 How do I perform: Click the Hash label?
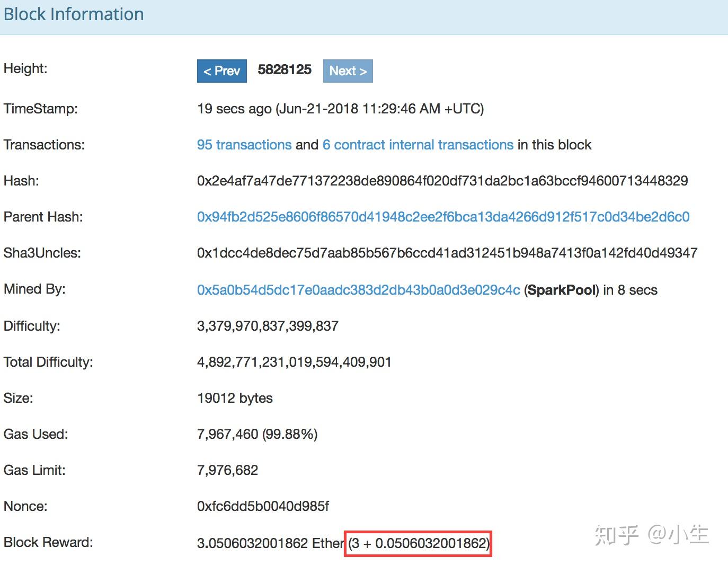(21, 181)
